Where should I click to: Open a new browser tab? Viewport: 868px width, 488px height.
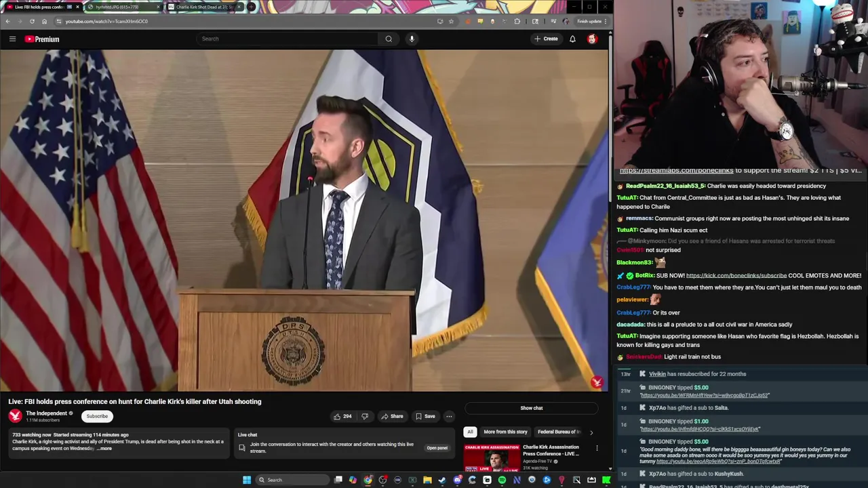pos(252,7)
